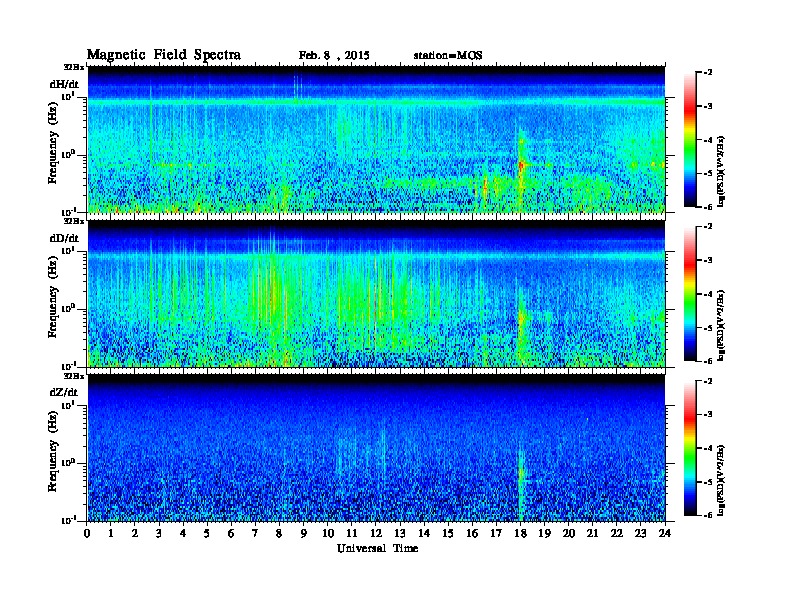
Task: Click the hour "17" tick label
Action: 497,534
